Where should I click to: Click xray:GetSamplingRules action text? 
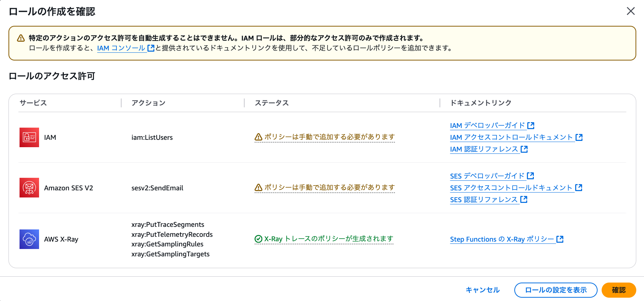click(x=167, y=244)
